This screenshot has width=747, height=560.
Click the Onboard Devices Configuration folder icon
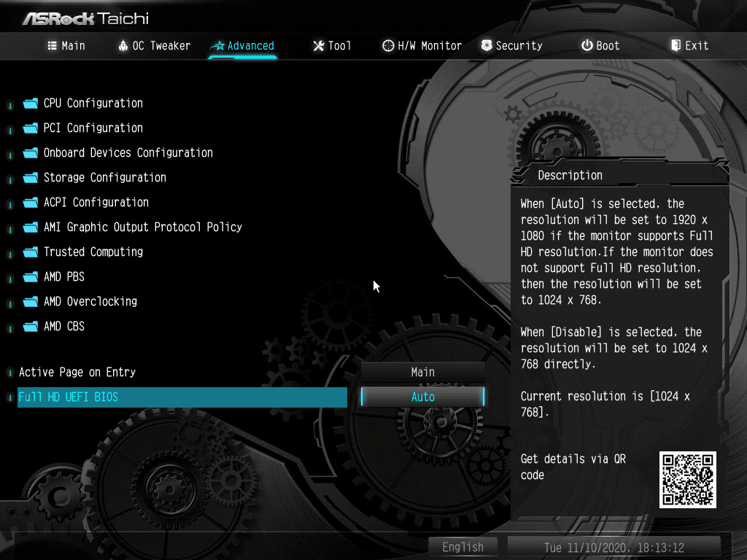[x=31, y=153]
